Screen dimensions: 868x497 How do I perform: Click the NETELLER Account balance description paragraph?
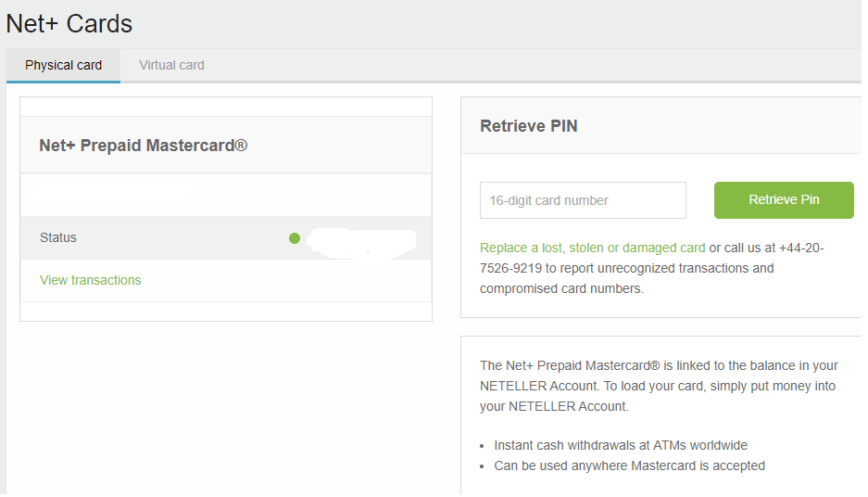coord(659,386)
